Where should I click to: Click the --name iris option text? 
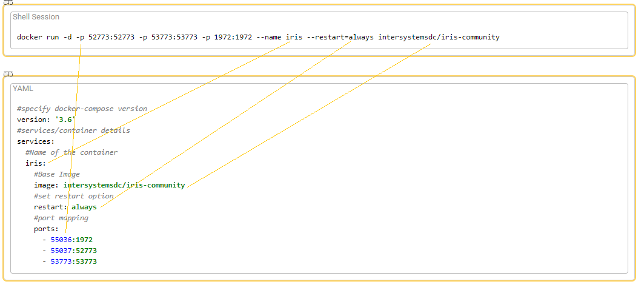279,37
